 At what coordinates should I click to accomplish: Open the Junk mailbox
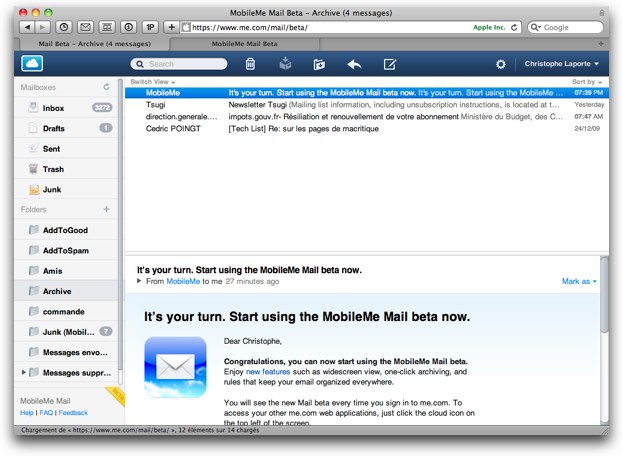pos(66,190)
